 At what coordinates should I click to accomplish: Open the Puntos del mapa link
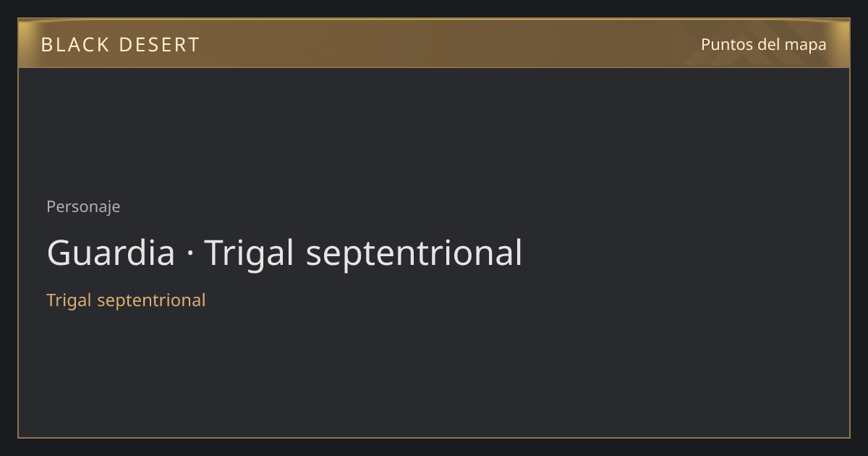point(764,44)
